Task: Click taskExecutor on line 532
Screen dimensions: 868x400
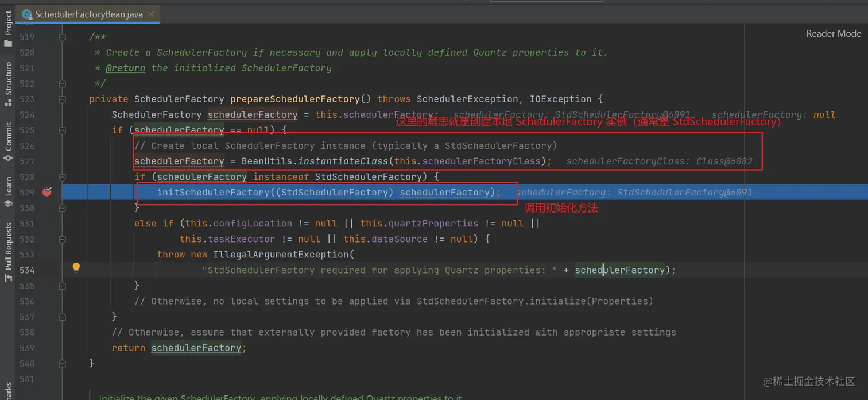Action: tap(242, 239)
